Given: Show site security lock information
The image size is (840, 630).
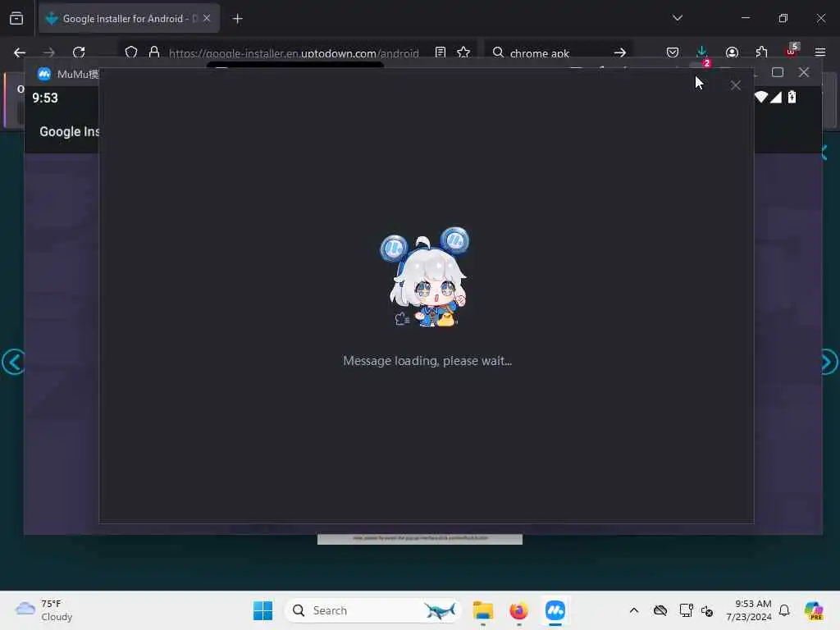Looking at the screenshot, I should click(154, 52).
